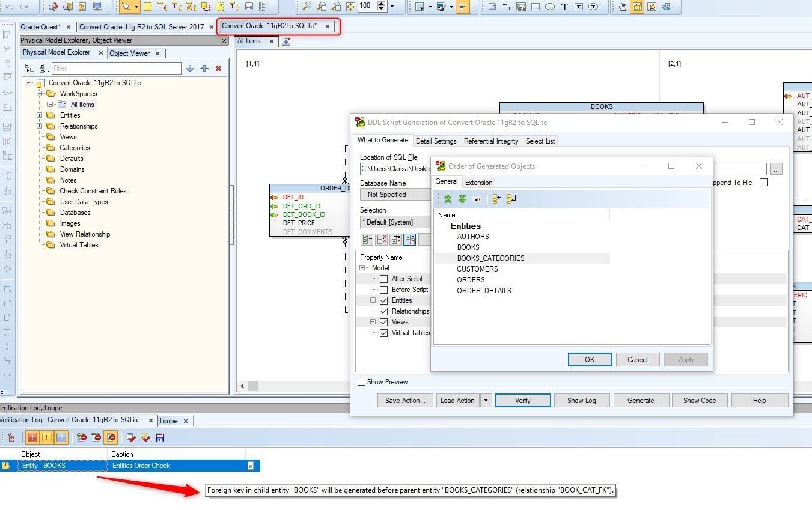Click deselect-all icon under Selection
This screenshot has width=812, height=510.
tap(381, 239)
